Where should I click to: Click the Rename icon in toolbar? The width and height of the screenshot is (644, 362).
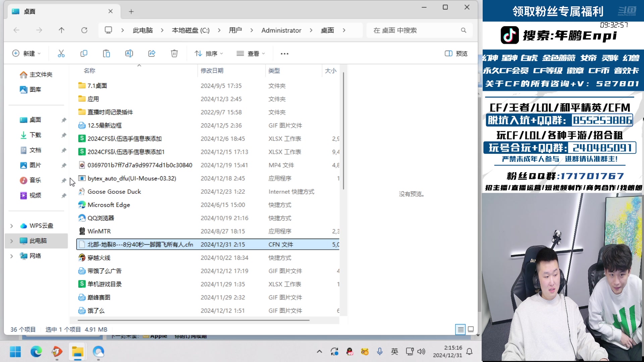tap(129, 54)
